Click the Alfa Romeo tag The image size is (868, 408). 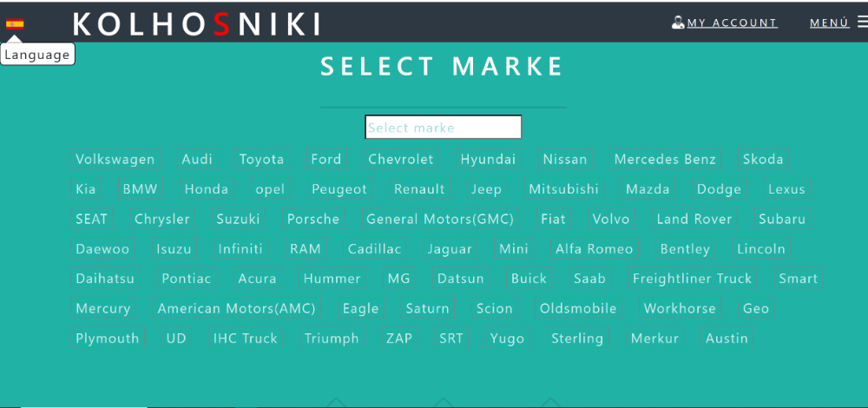pos(595,249)
